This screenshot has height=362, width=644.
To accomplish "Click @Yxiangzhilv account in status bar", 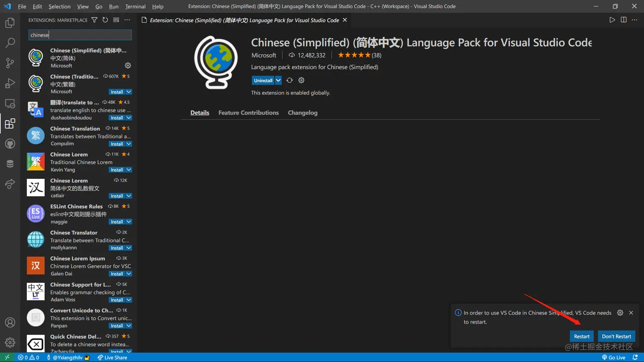I will [68, 357].
